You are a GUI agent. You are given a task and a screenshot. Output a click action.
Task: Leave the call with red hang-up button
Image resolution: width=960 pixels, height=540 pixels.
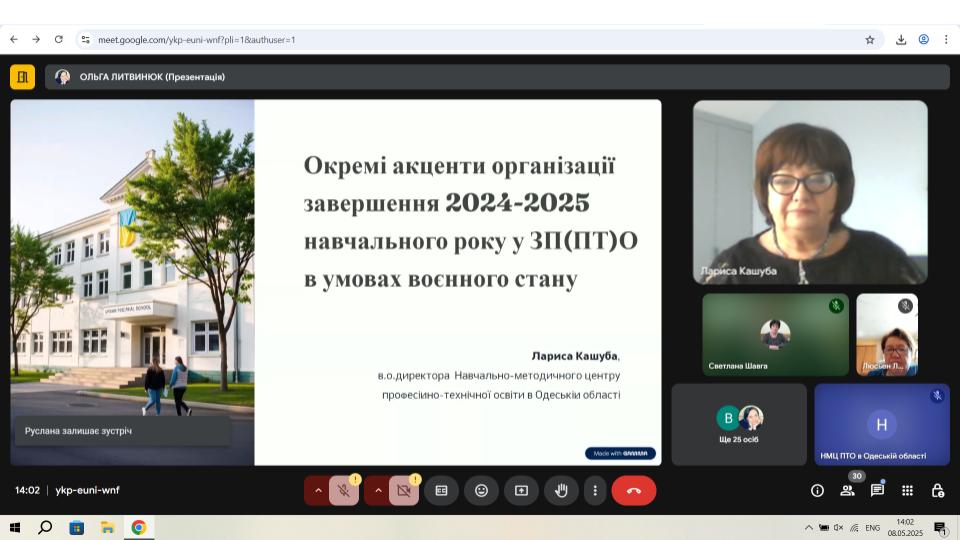click(x=633, y=490)
